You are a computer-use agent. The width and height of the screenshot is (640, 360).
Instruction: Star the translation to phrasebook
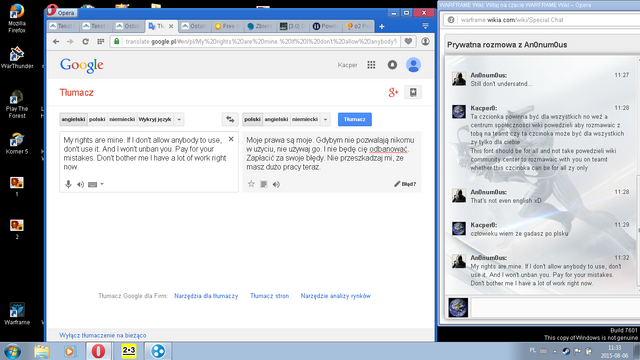coord(251,184)
